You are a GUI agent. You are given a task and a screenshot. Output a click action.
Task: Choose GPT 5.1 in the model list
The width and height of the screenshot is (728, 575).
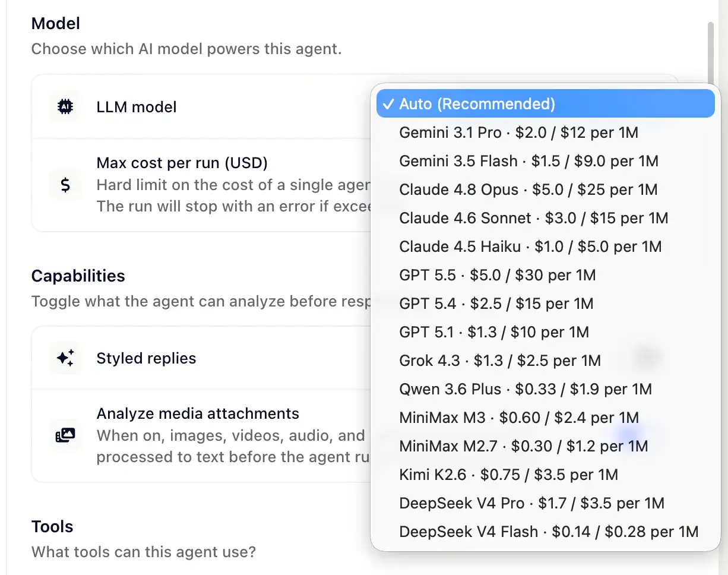pyautogui.click(x=545, y=332)
